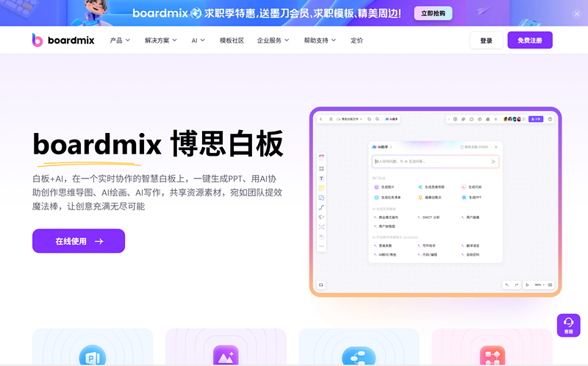Open 模板社区 in the navigation bar
This screenshot has width=588, height=366.
coord(232,40)
